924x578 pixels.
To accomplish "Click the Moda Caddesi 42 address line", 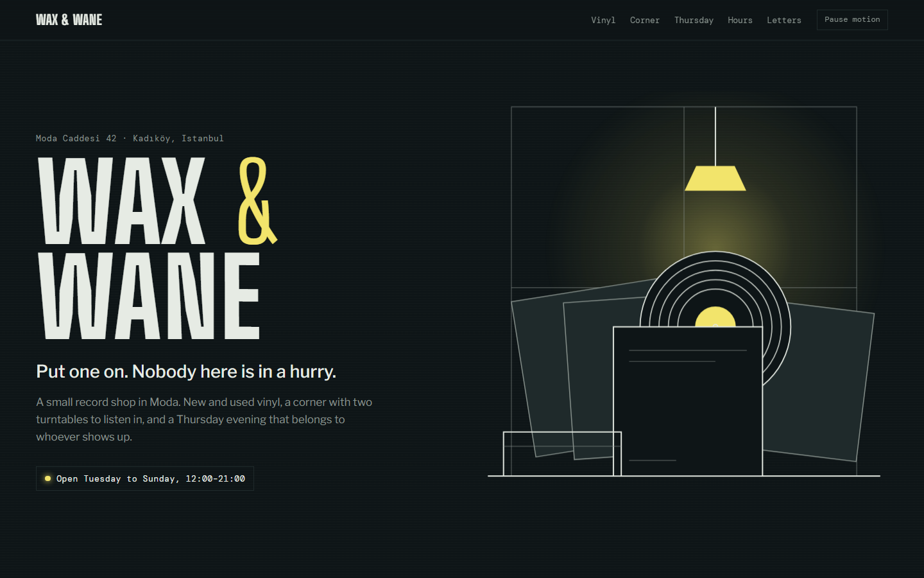I will 130,138.
